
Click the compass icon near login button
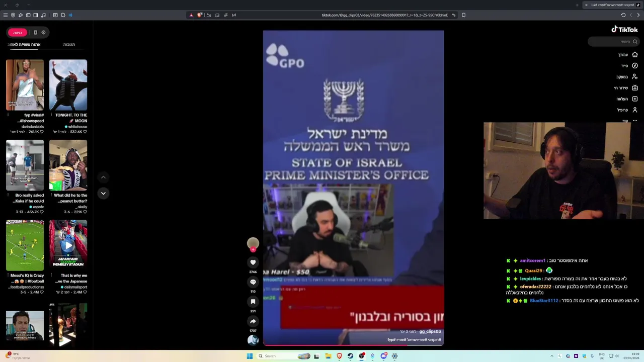point(43,32)
